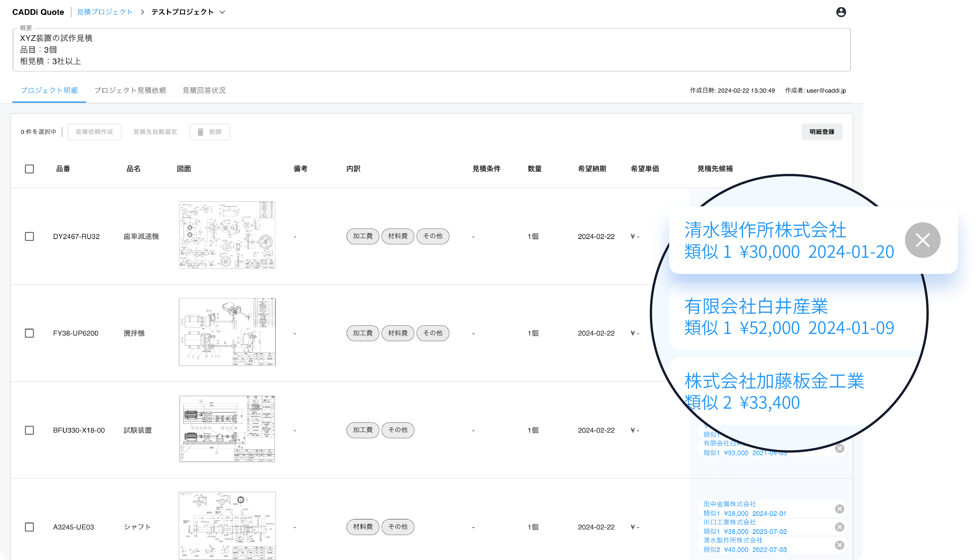Click part number DY2467-RU32
The image size is (976, 560).
(76, 237)
